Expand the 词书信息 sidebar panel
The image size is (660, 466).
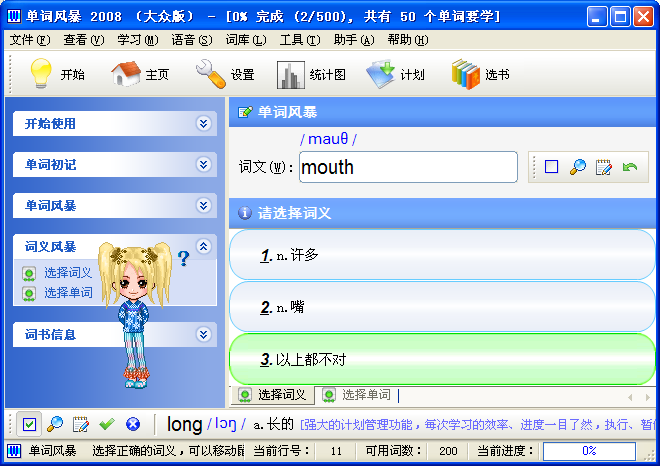click(204, 335)
